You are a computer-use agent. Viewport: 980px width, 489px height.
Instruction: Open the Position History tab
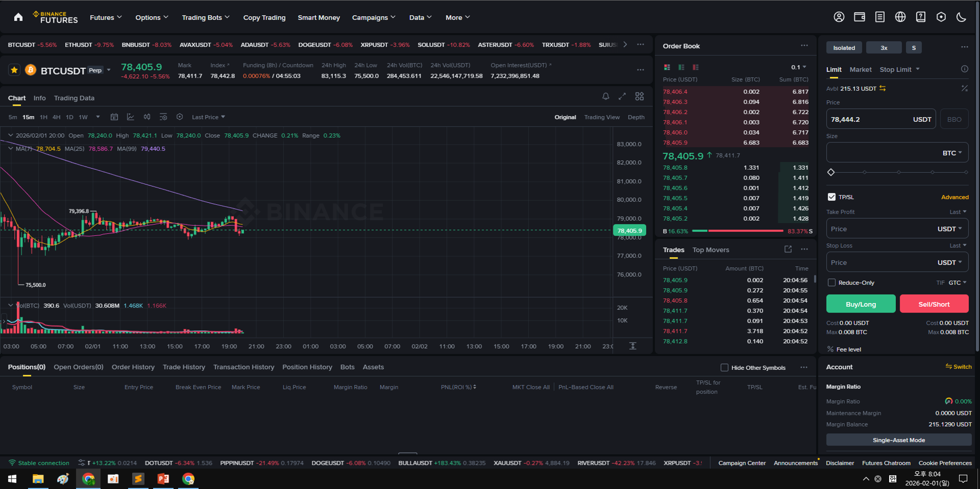coord(307,367)
